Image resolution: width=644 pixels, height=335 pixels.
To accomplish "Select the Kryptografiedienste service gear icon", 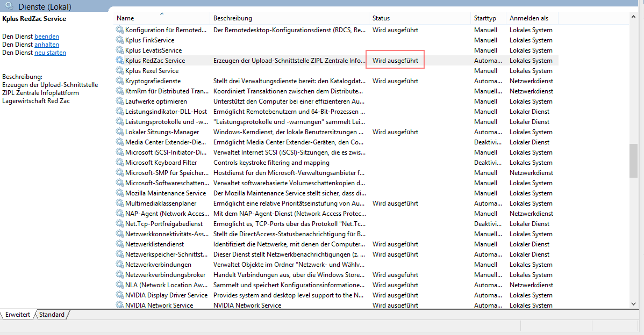I will click(119, 81).
